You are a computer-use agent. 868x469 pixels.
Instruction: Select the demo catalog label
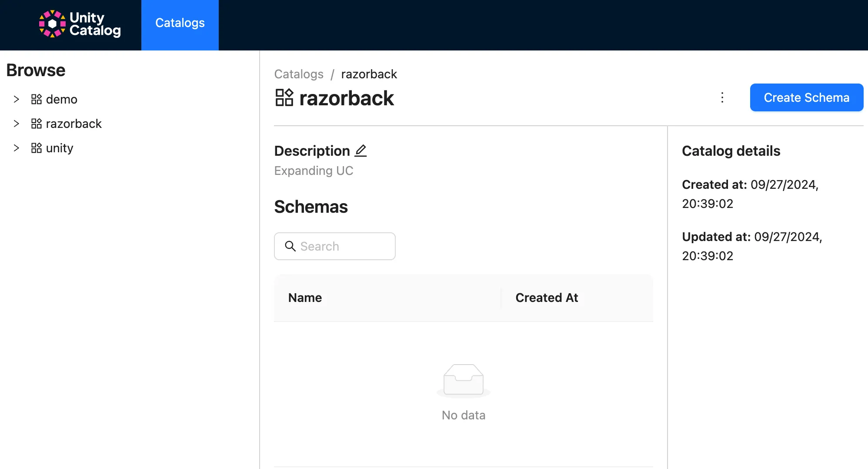click(62, 100)
